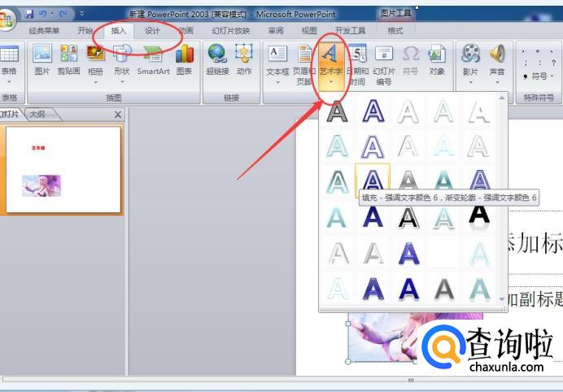563x392 pixels.
Task: Insert a sound with 声音
Action: [x=497, y=59]
